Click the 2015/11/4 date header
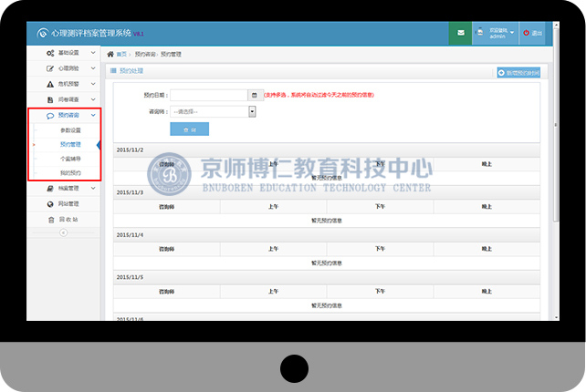 tap(130, 235)
